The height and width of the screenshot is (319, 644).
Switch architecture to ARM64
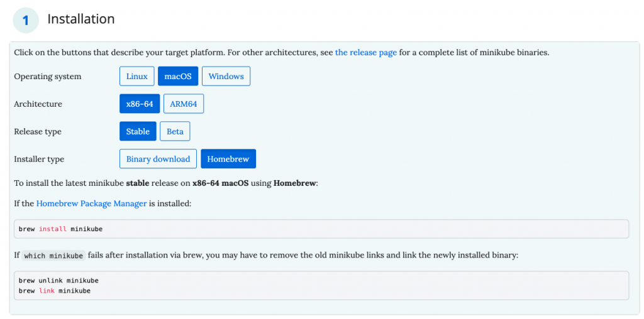pos(184,104)
